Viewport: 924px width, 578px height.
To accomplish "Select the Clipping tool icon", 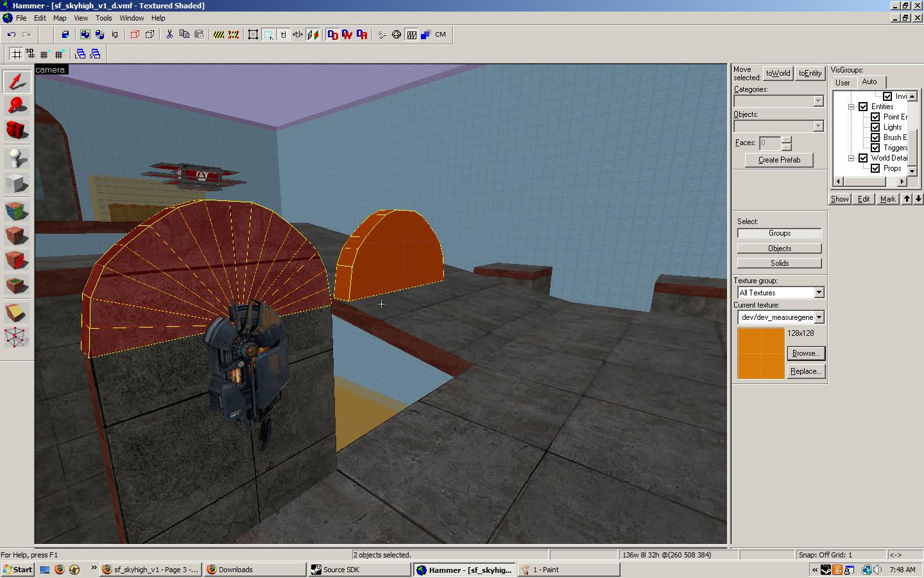I will (x=17, y=312).
